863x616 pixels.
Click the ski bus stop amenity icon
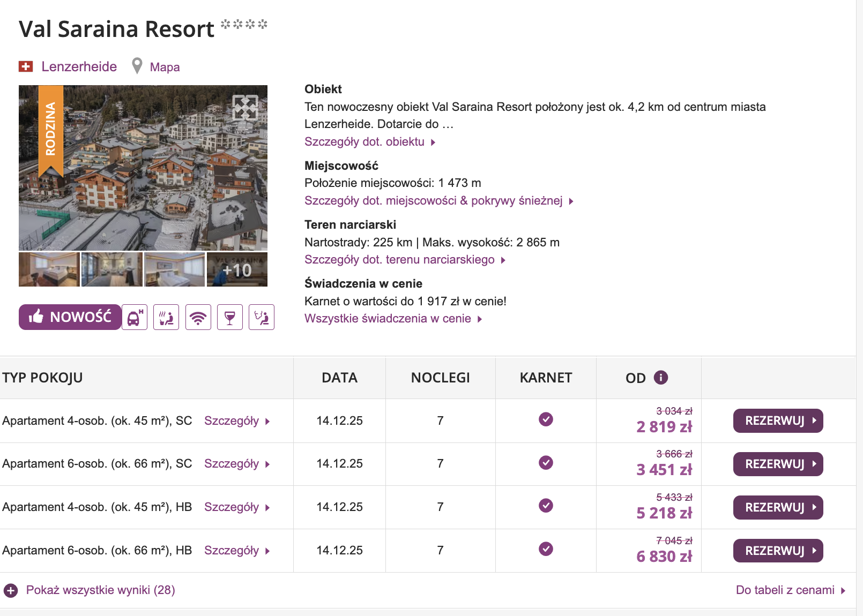pos(134,317)
